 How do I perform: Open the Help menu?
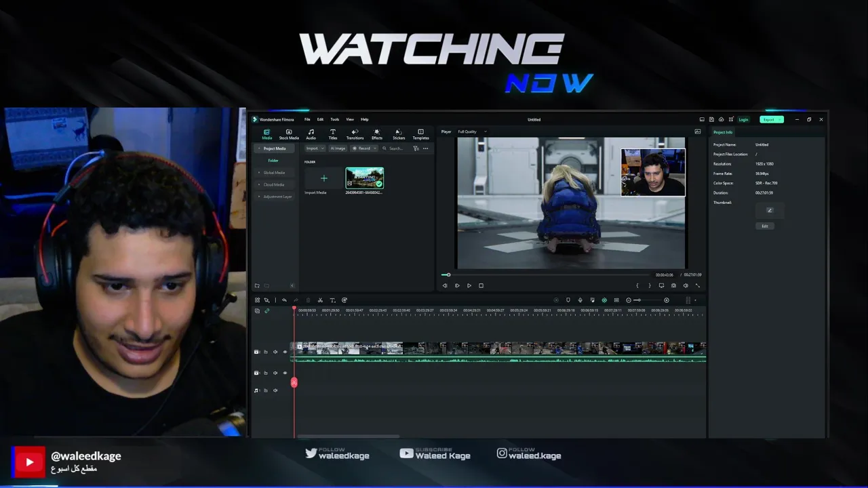[x=364, y=119]
